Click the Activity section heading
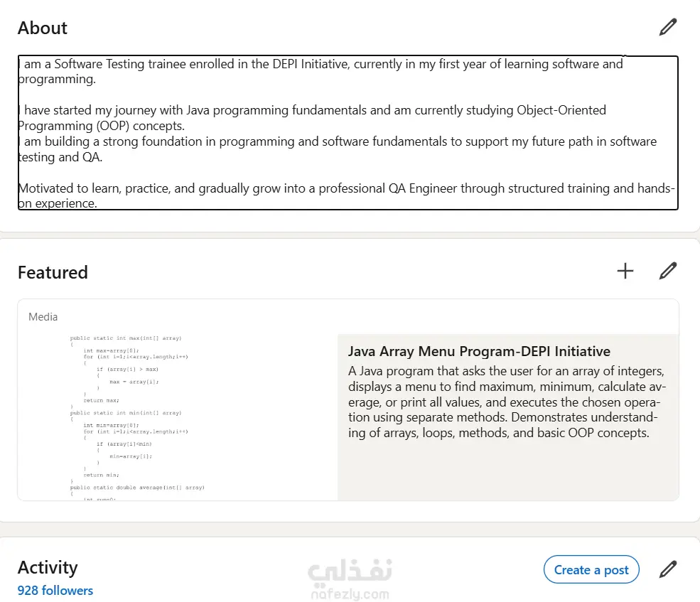Screen dimensions: 700x602 pyautogui.click(x=48, y=567)
